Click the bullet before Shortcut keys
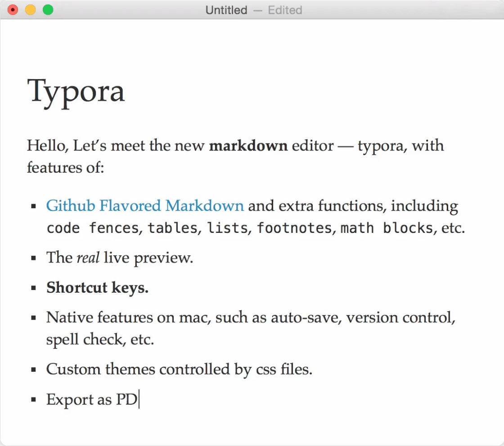Image resolution: width=504 pixels, height=446 pixels. coord(33,288)
